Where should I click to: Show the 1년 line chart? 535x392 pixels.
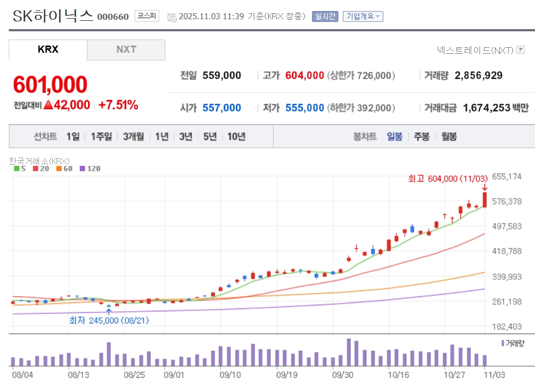point(161,137)
